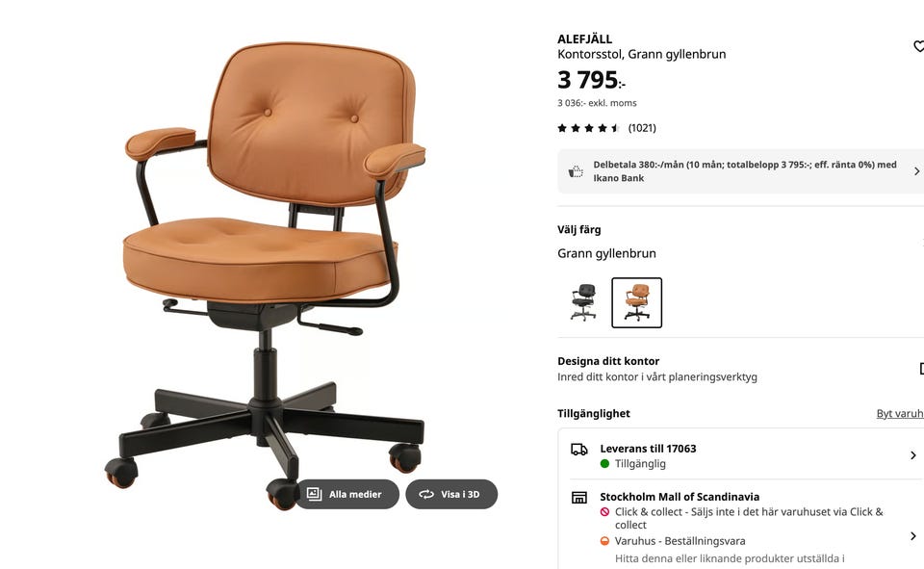Image resolution: width=924 pixels, height=569 pixels.
Task: Add ALEFJÄLL to favorites with heart icon
Action: pos(918,46)
